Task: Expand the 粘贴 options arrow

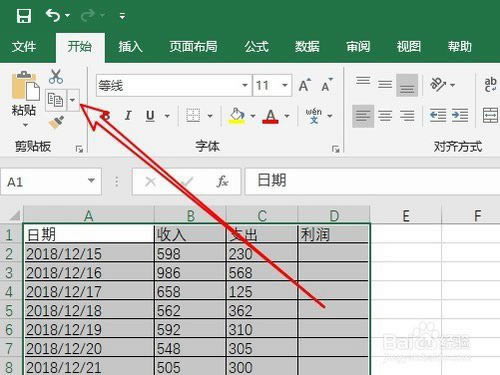Action: pos(25,125)
